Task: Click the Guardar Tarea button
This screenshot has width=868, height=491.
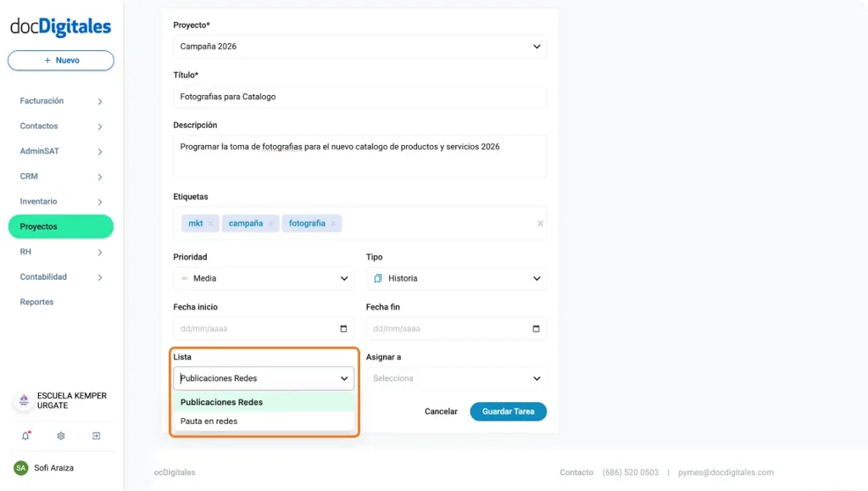Action: 508,410
